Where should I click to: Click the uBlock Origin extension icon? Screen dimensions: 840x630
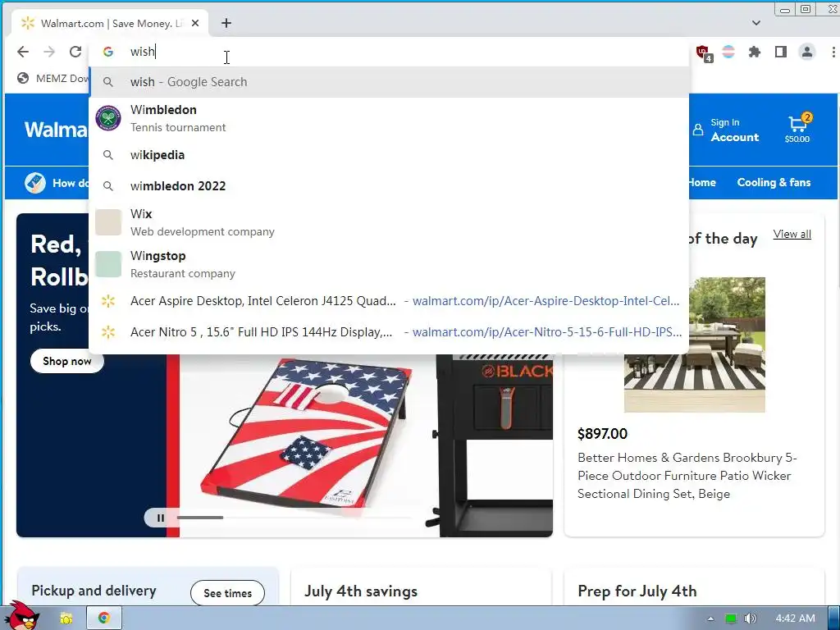703,52
